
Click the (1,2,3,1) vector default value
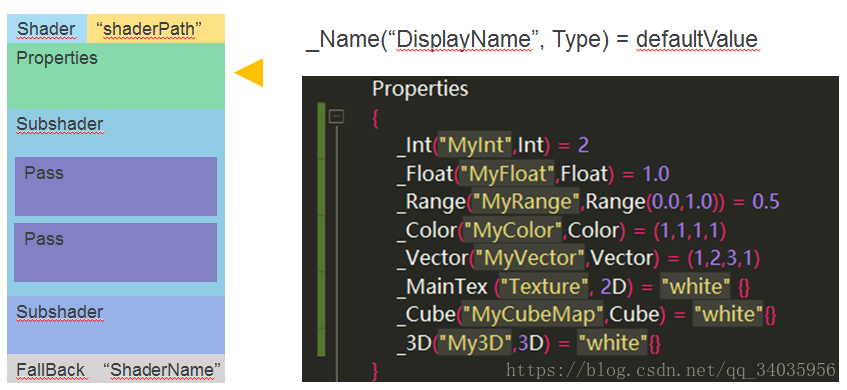coord(724,258)
